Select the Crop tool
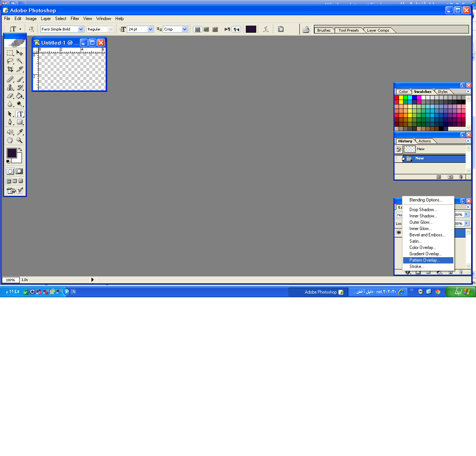 tap(10, 69)
